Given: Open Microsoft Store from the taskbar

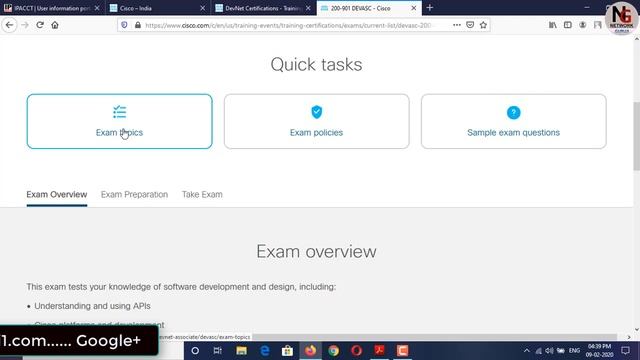Looking at the screenshot, I should coord(287,351).
